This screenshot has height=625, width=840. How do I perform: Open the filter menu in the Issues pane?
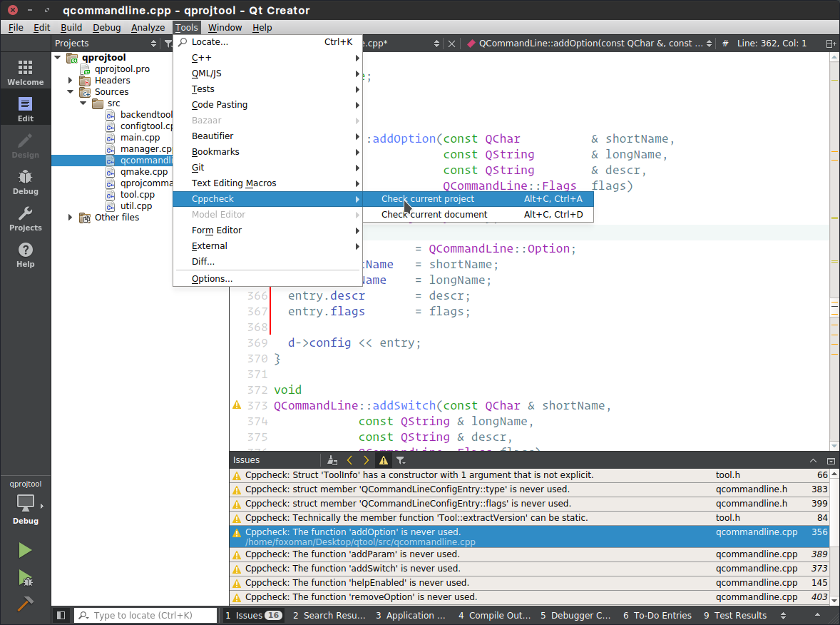point(401,460)
